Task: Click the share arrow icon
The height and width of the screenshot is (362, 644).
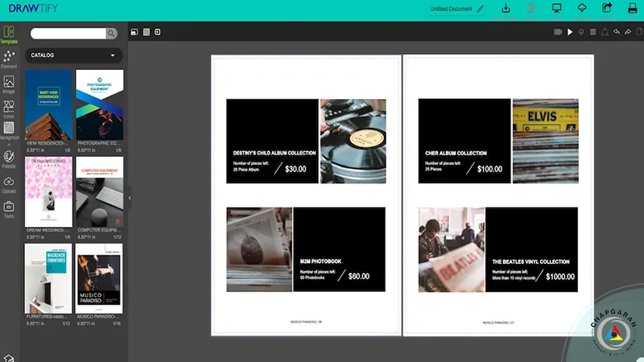Action: tap(607, 8)
